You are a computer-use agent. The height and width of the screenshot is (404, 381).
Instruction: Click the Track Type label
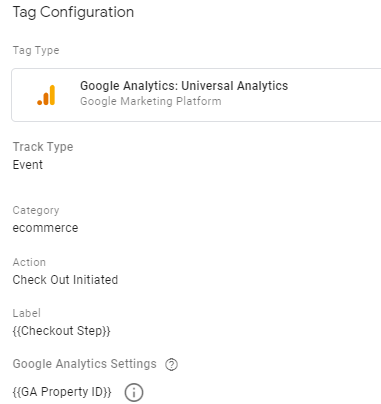click(43, 147)
